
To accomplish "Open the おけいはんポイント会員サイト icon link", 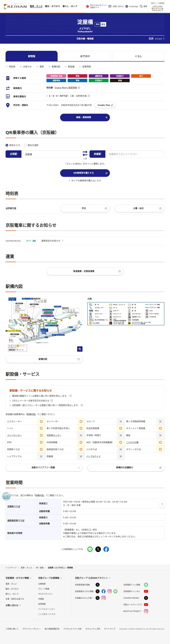I will 88,6.
